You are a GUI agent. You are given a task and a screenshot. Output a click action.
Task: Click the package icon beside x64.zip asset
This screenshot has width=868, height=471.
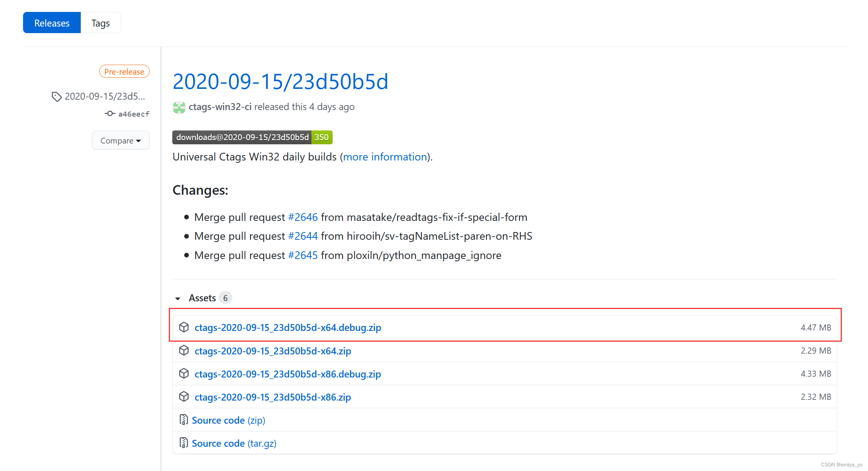184,351
